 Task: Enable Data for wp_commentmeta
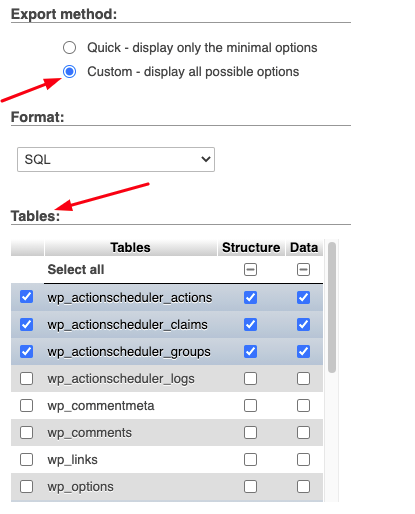tap(303, 405)
